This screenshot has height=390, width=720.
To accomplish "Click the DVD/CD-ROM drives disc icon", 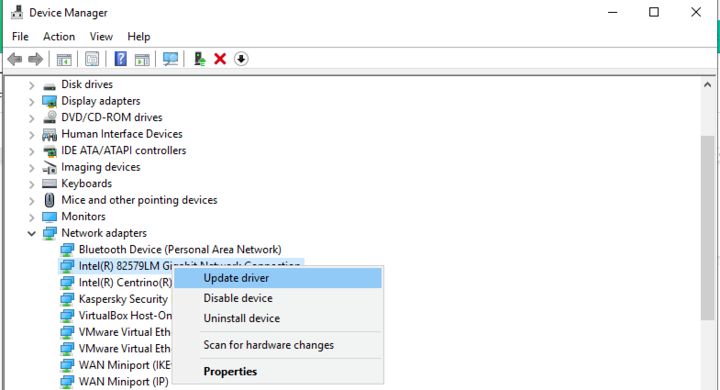I will [x=50, y=117].
